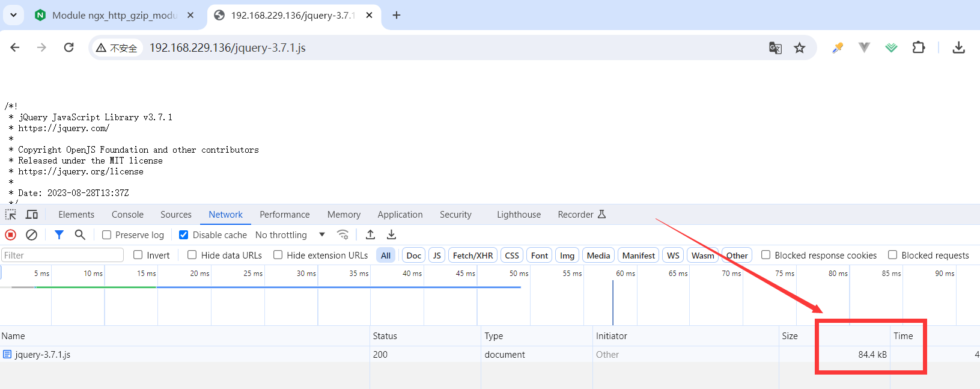Open network search
Screen dimensions: 980x389
pos(80,235)
